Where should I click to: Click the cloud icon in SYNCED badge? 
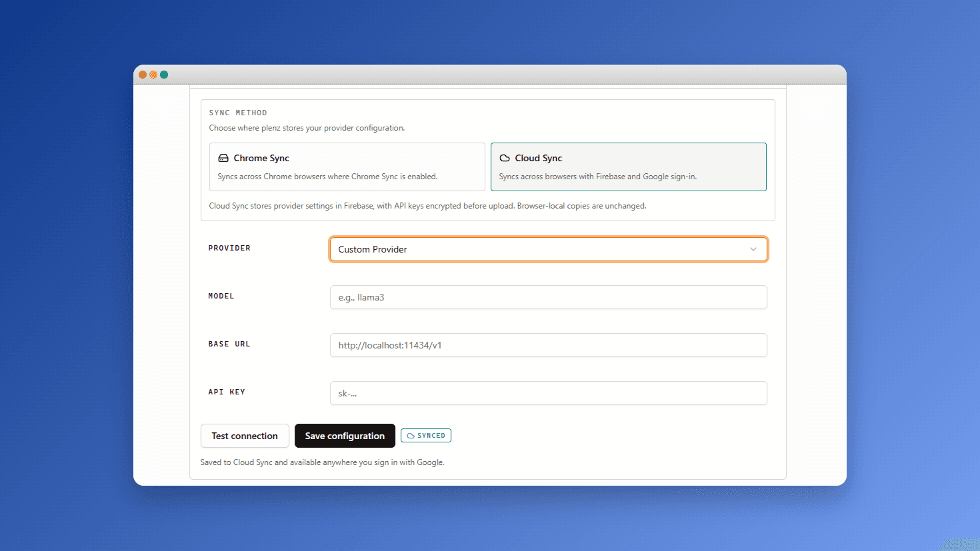tap(411, 436)
